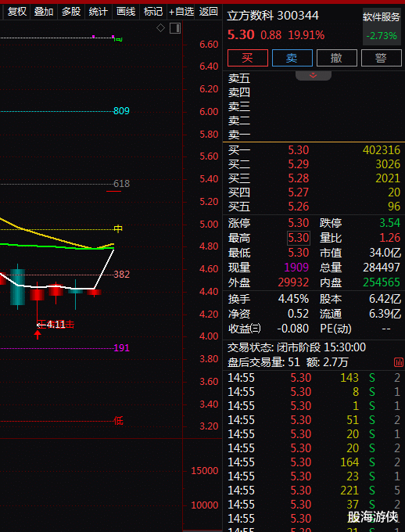Click the 返回 back button
This screenshot has width=405, height=532.
point(208,12)
